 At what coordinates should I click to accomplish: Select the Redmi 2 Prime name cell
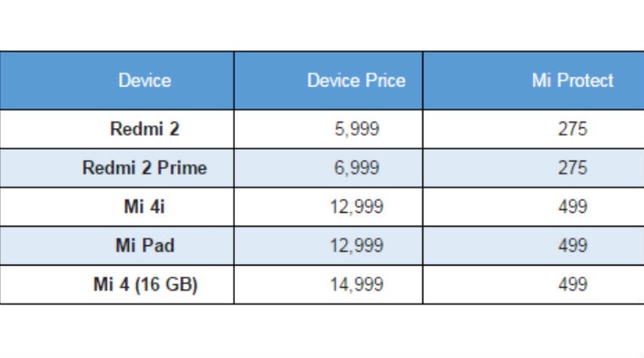coord(144,168)
